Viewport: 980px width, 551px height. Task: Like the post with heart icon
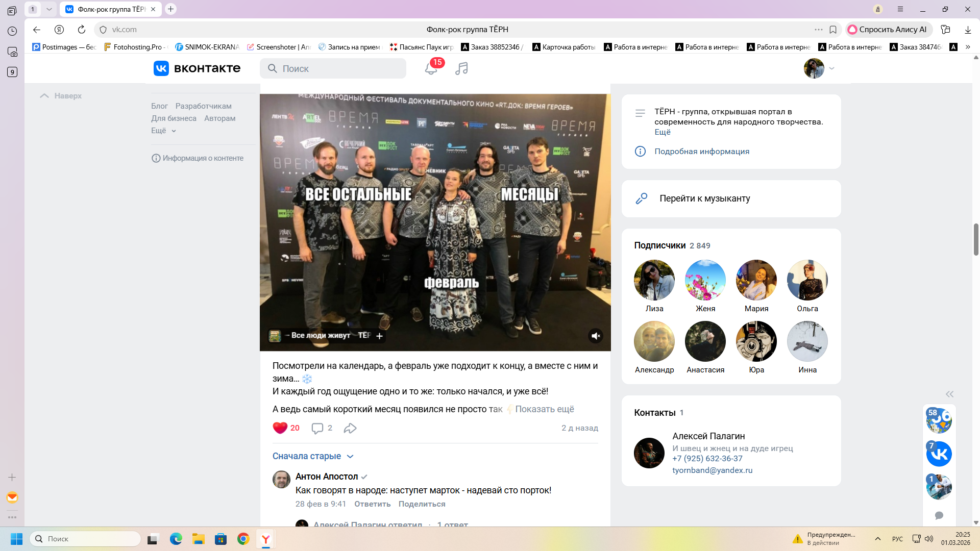pyautogui.click(x=280, y=428)
